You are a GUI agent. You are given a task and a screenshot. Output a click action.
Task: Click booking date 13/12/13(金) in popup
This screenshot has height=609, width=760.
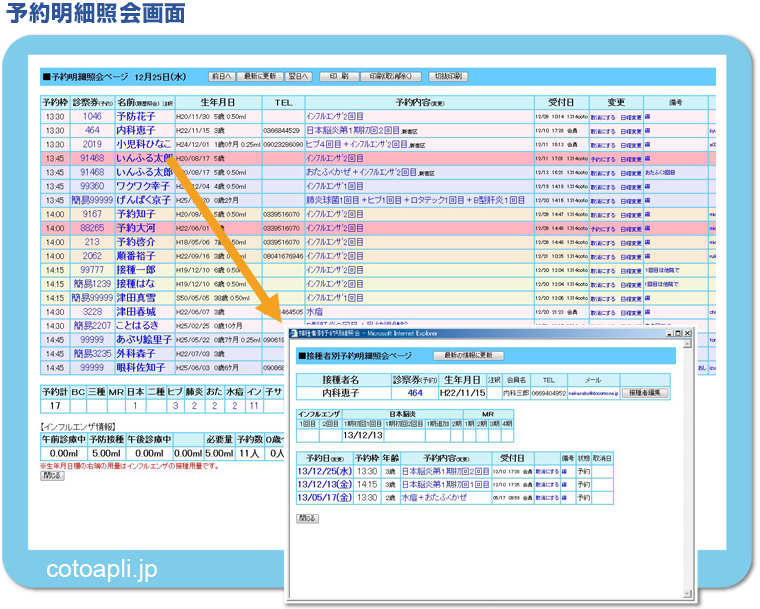click(325, 484)
